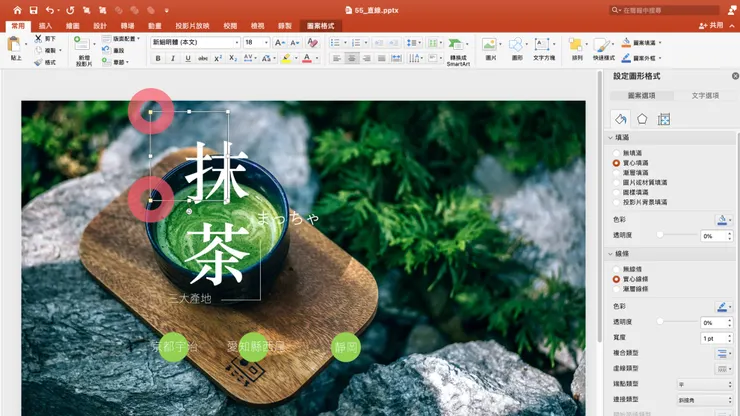Screen dimensions: 740x416
Task: Select the 漸層線條 (gradient line) radio option
Action: pyautogui.click(x=616, y=289)
